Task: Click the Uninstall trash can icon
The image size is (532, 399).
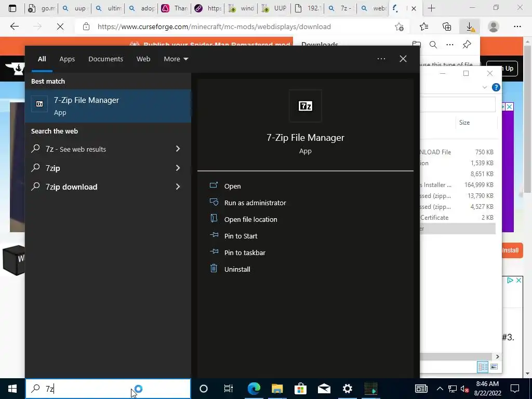Action: point(214,269)
